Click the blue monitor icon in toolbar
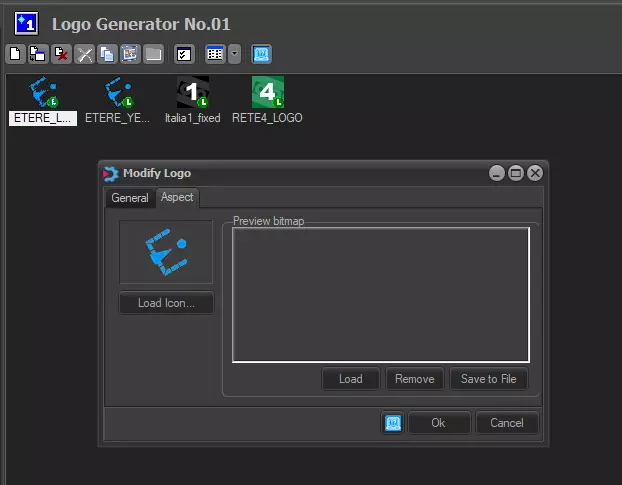622x485 pixels. (261, 54)
